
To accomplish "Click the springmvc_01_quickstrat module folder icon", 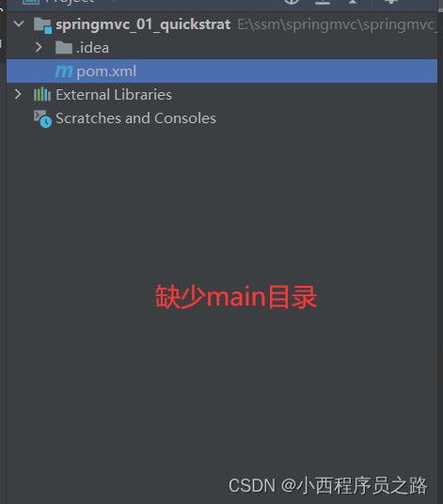I will pos(42,25).
